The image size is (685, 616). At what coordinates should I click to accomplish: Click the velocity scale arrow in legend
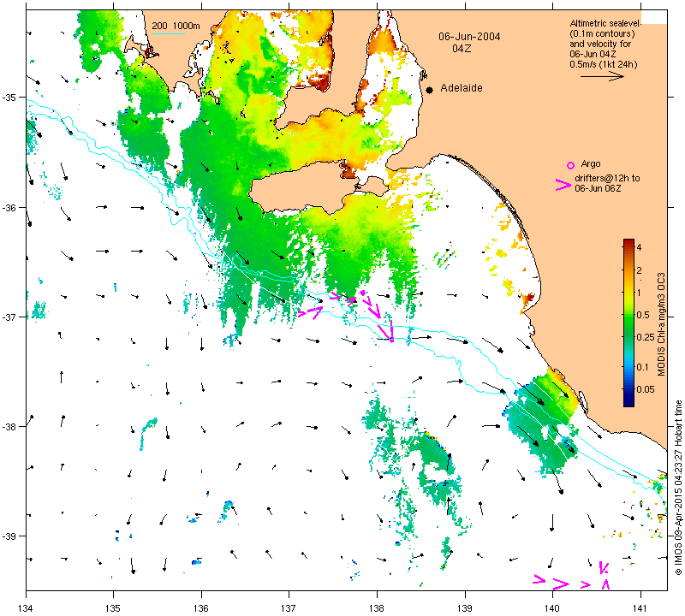click(x=603, y=76)
